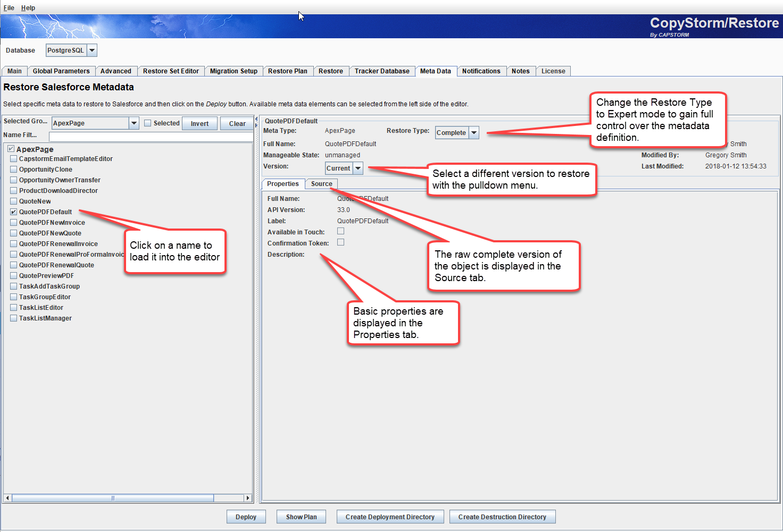Select TaskListEditor in the list
Viewport: 783px width, 532px height.
click(41, 308)
